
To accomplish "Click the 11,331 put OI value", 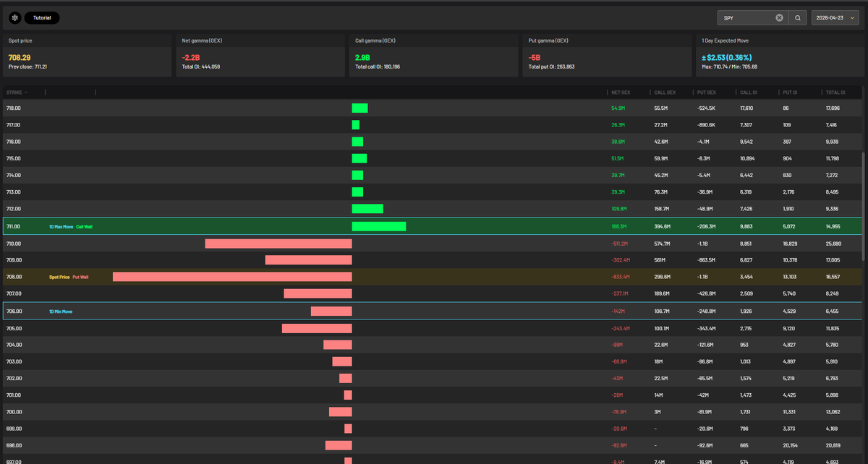I will point(791,412).
